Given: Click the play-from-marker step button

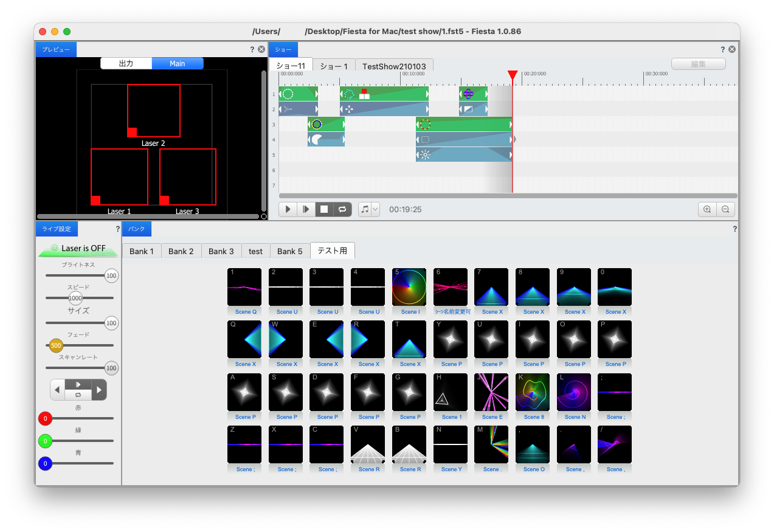Looking at the screenshot, I should [306, 209].
